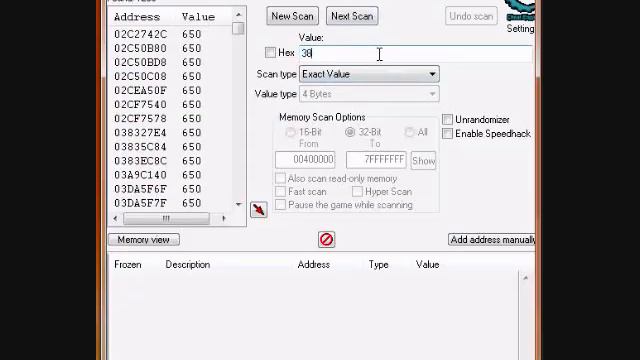The height and width of the screenshot is (360, 640).
Task: Select result address 02C50BD8
Action: coord(141,62)
